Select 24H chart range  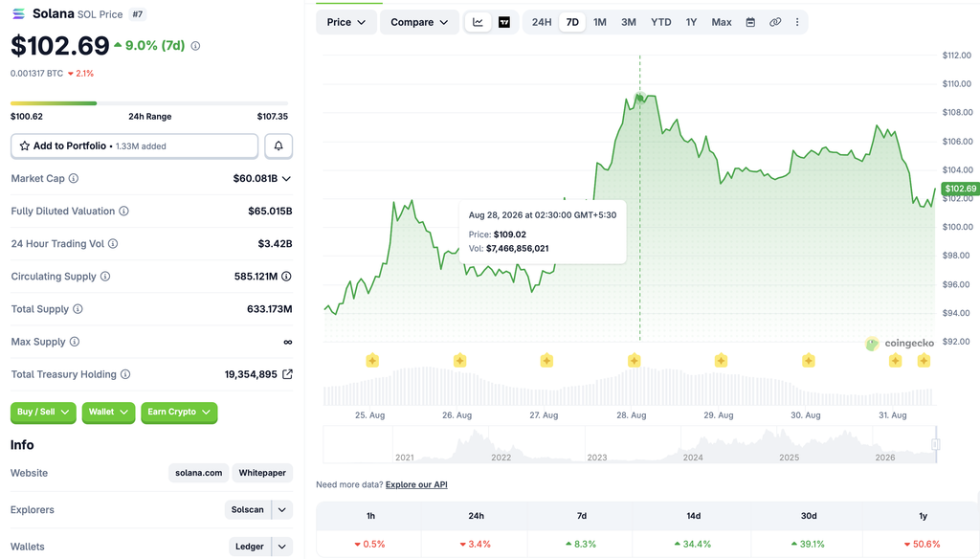click(x=542, y=22)
